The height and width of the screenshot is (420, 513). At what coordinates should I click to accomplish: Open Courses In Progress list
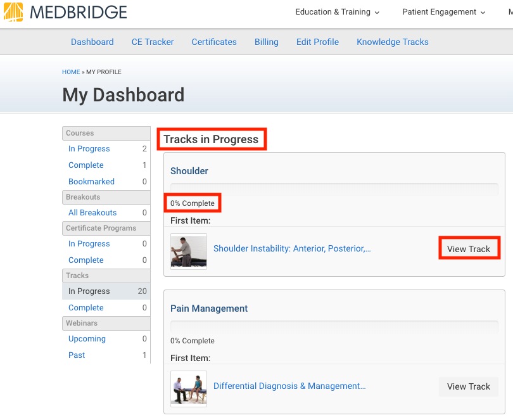click(x=89, y=149)
